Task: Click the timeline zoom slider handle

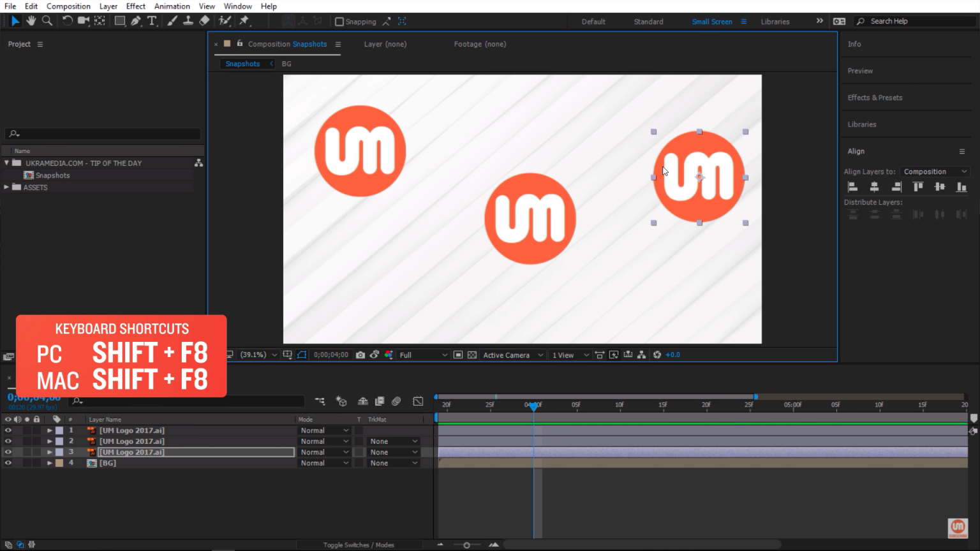Action: [x=466, y=545]
